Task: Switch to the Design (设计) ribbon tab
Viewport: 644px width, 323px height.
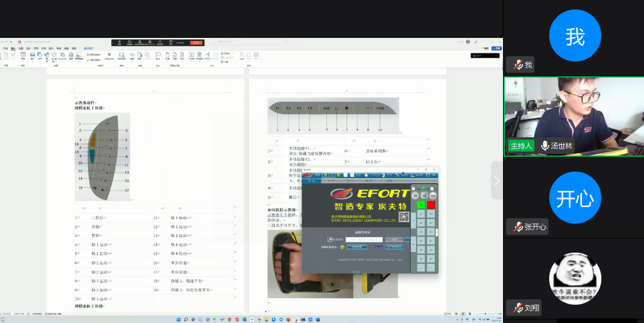Action: tap(28, 49)
